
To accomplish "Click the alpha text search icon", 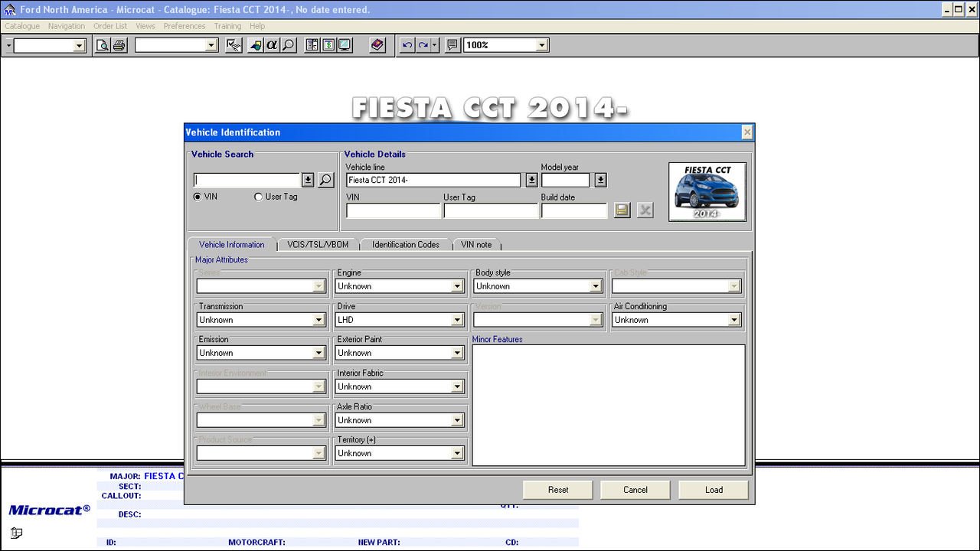I will pyautogui.click(x=272, y=45).
